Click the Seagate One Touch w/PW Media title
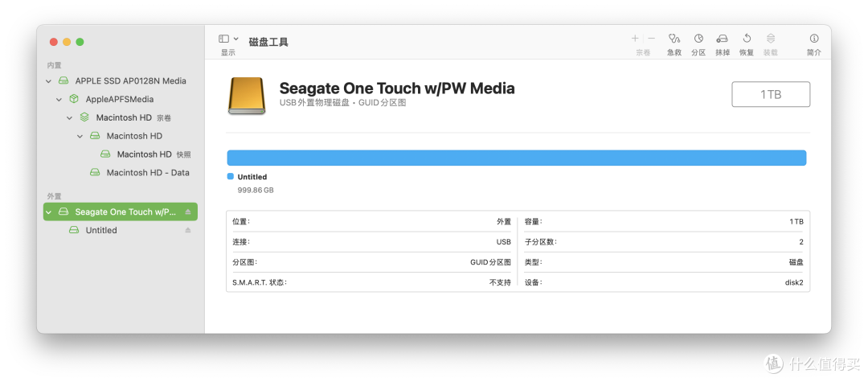This screenshot has width=868, height=382. click(397, 88)
